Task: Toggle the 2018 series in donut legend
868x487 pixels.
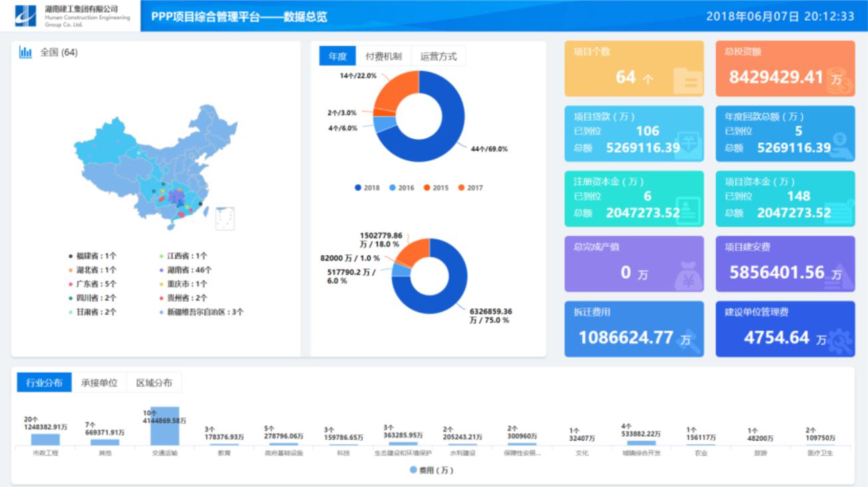Action: point(368,188)
